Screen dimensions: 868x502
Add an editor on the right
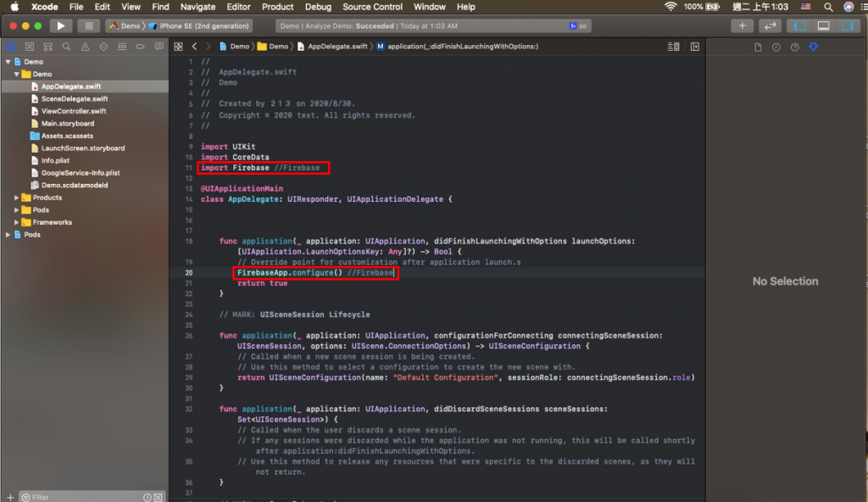[695, 47]
